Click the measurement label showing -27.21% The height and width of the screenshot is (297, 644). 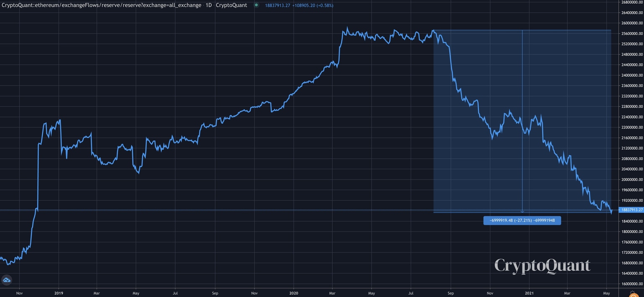[522, 220]
